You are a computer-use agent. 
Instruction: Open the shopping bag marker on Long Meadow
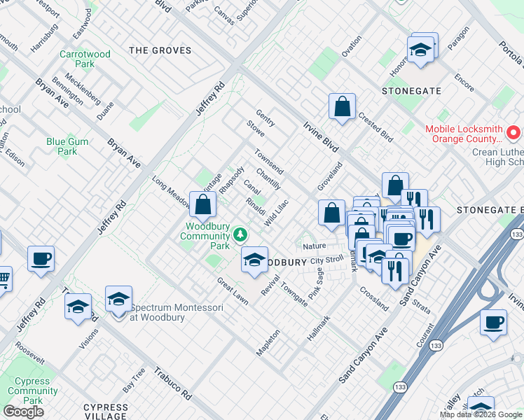pos(202,205)
